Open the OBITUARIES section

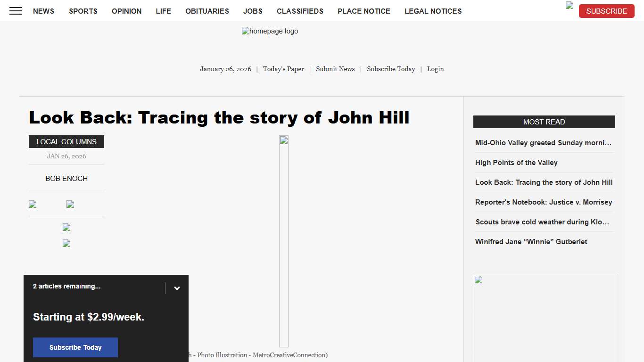(207, 11)
